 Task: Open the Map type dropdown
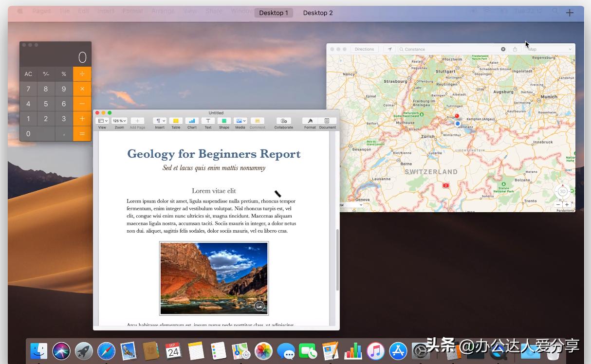550,49
